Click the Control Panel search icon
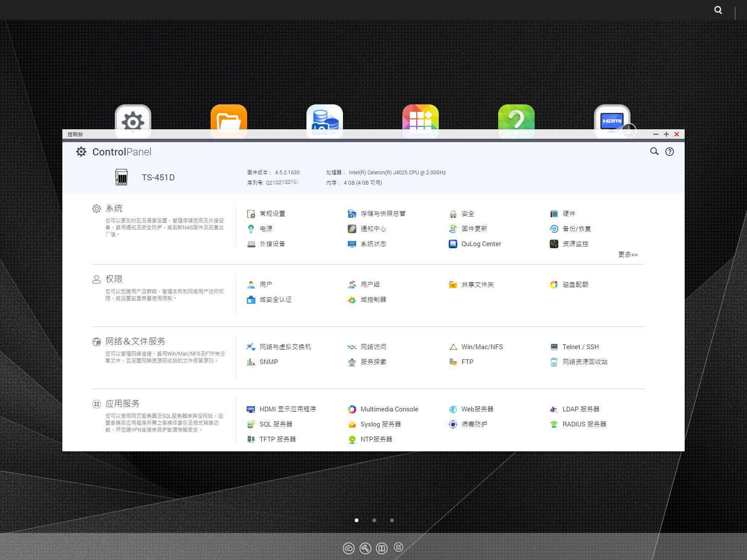747x560 pixels. point(654,151)
